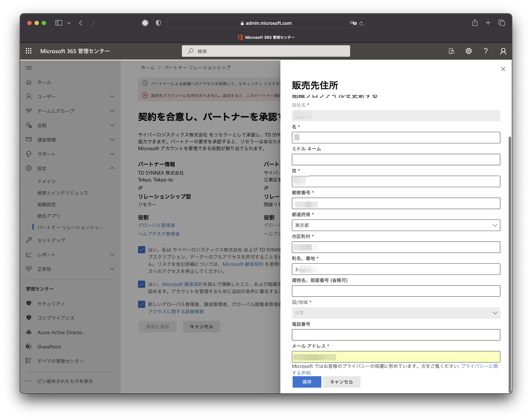Click the document download icon in header
Image resolution: width=532 pixels, height=420 pixels.
pos(451,51)
